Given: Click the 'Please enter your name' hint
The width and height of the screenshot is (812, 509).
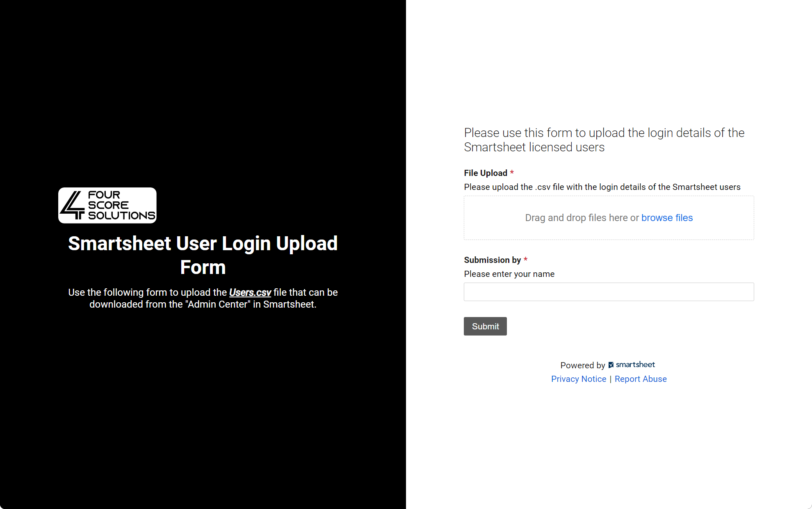Looking at the screenshot, I should click(509, 274).
